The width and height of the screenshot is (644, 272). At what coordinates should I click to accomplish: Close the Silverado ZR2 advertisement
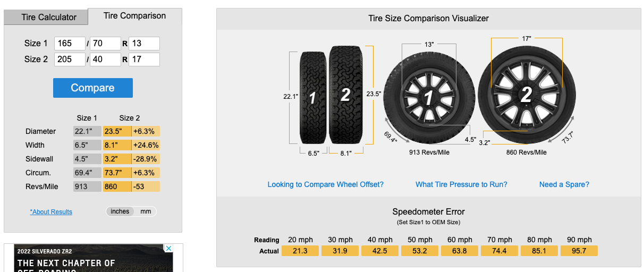pos(168,249)
